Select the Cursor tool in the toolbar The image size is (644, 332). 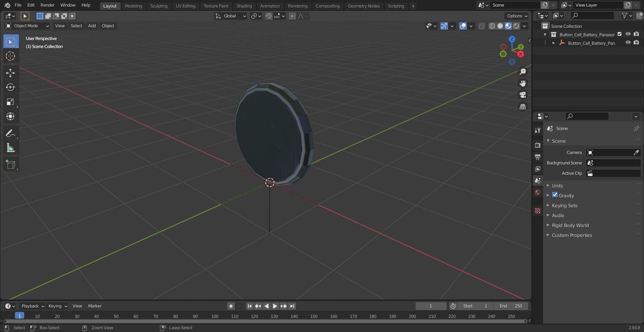10,56
